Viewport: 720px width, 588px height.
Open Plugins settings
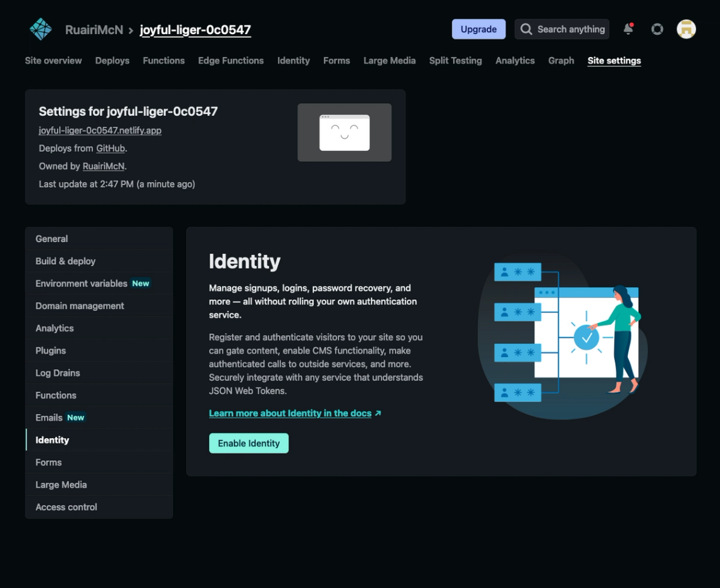(99, 351)
